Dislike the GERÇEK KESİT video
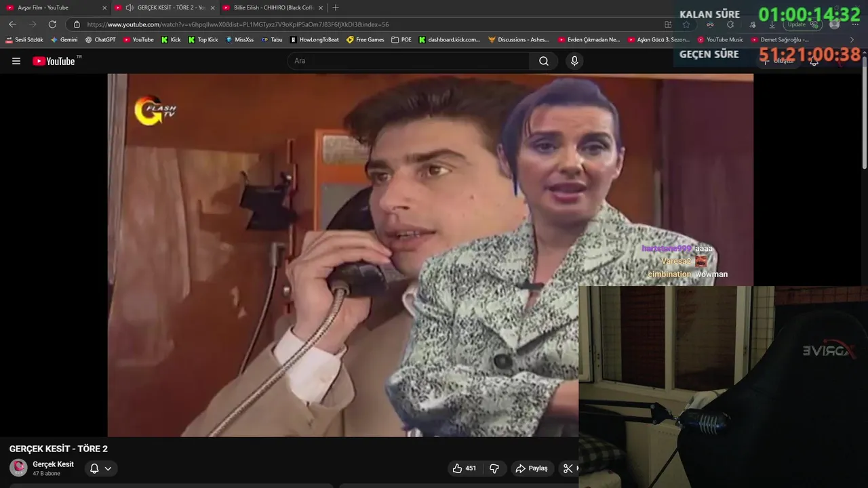 (x=494, y=468)
